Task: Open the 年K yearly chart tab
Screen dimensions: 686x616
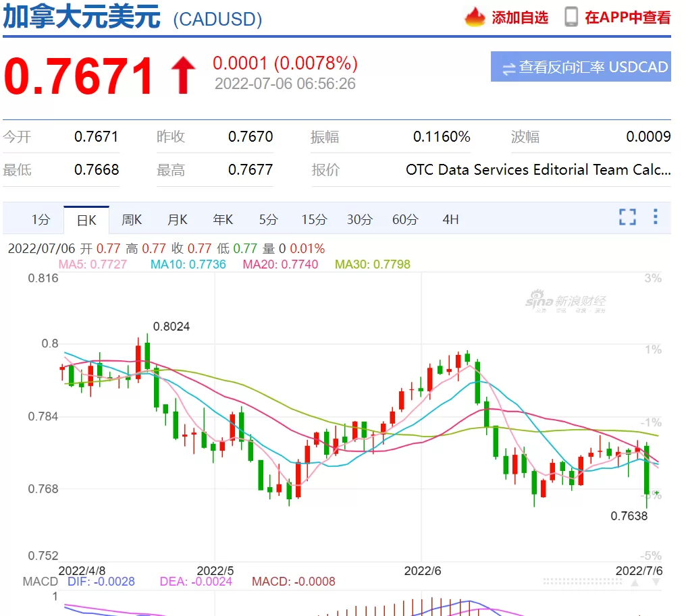Action: tap(223, 219)
